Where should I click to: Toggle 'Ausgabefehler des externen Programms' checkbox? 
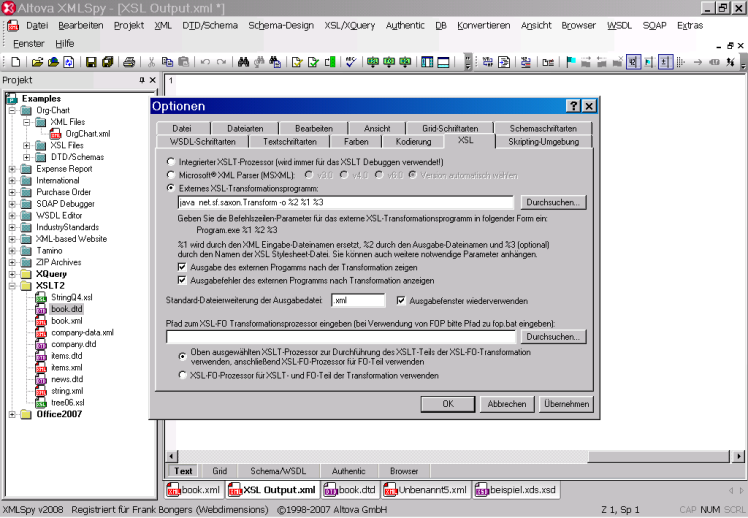(182, 280)
